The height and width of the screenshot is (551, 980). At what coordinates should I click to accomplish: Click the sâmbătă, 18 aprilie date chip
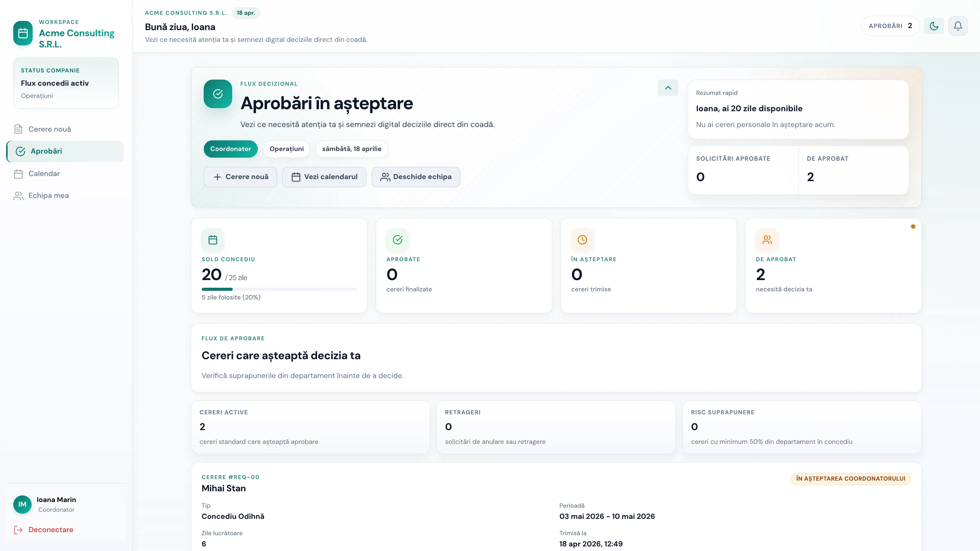pos(351,149)
